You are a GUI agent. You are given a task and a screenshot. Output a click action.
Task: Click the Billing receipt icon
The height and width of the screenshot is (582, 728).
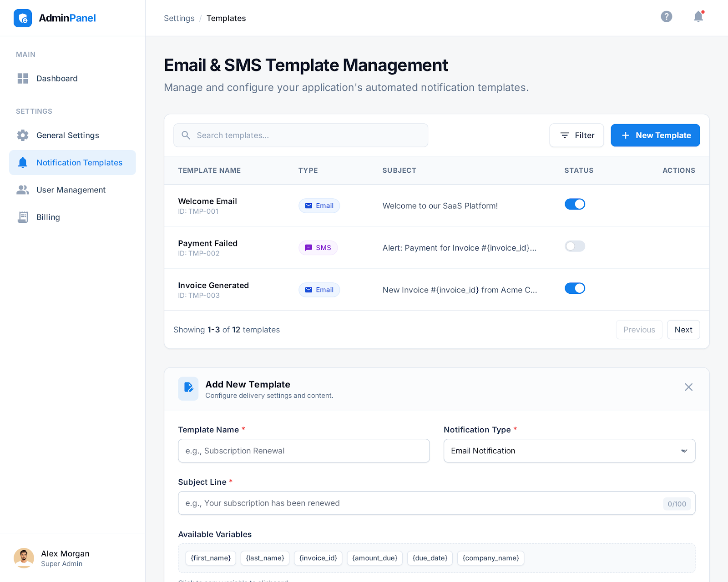[x=23, y=217]
